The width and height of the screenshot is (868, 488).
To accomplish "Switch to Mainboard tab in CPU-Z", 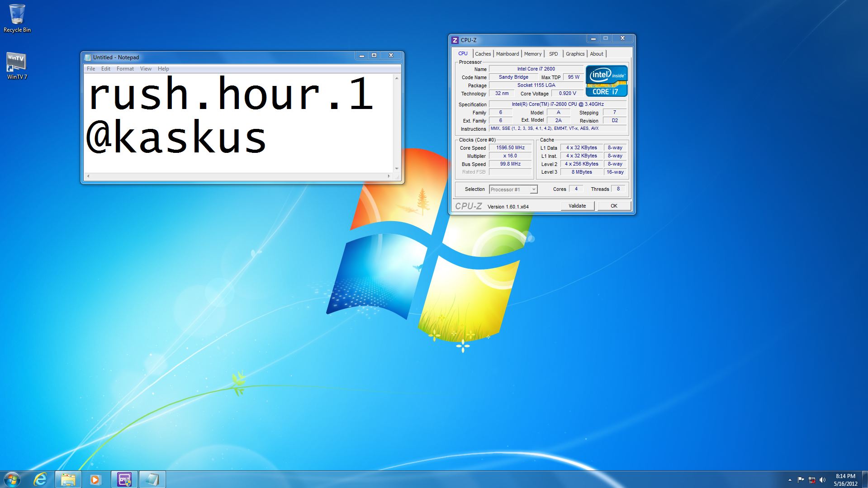I will [508, 54].
